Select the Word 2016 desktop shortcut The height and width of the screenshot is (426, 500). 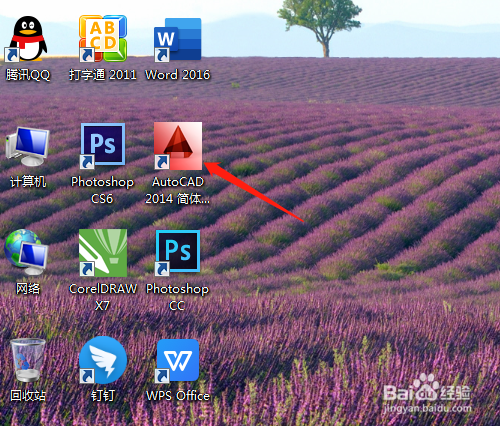click(x=178, y=40)
